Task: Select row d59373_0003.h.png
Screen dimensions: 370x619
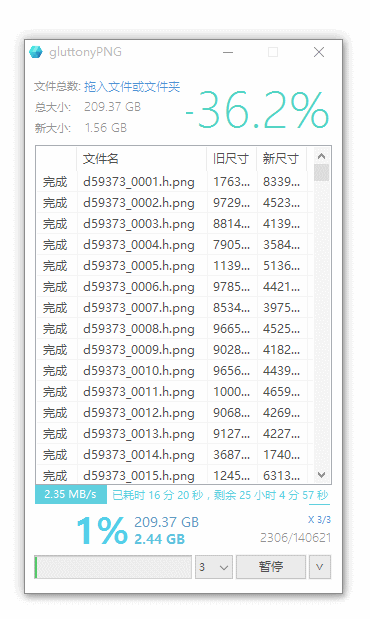Action: [x=175, y=223]
